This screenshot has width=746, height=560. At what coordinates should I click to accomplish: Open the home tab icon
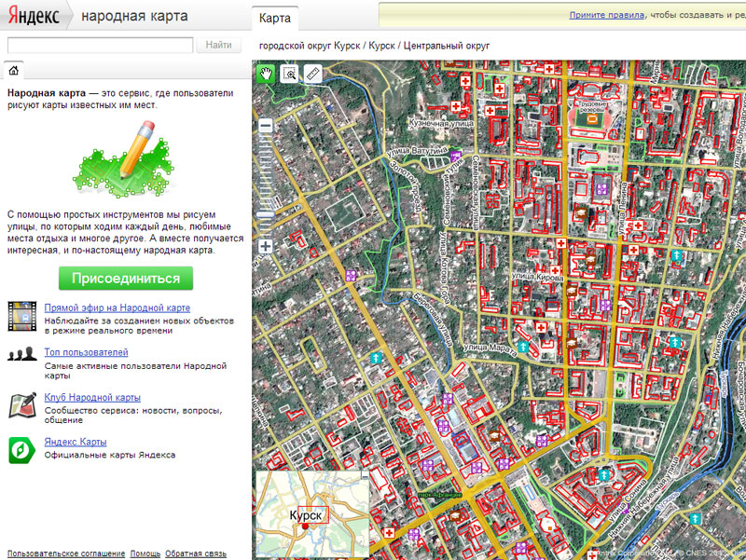pyautogui.click(x=13, y=70)
